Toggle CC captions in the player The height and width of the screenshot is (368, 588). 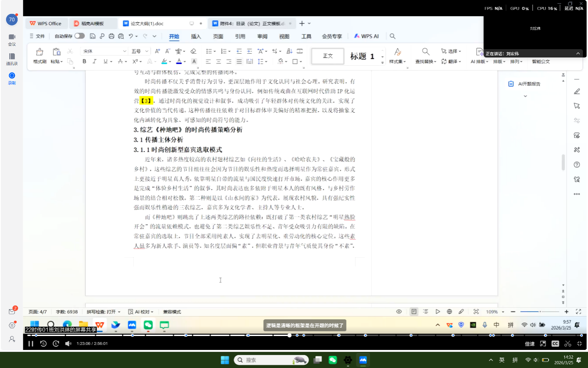555,343
